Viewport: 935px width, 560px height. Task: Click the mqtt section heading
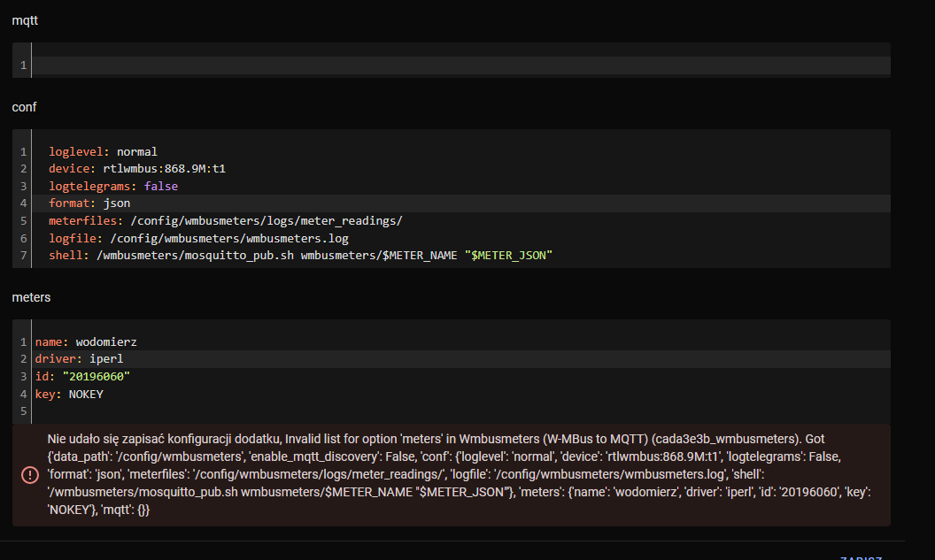click(x=25, y=19)
